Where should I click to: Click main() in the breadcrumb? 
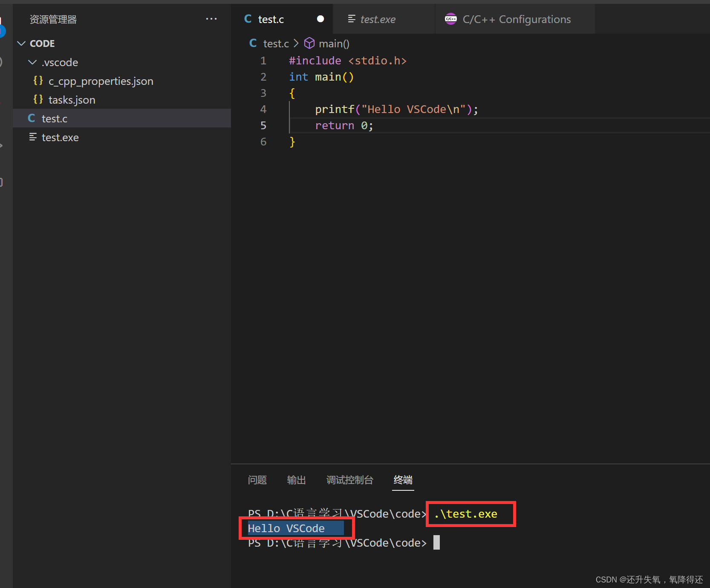tap(334, 43)
